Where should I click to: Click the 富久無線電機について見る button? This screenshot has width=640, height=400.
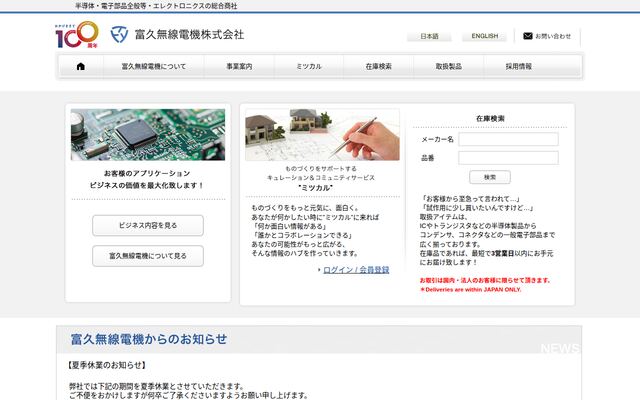(x=148, y=256)
